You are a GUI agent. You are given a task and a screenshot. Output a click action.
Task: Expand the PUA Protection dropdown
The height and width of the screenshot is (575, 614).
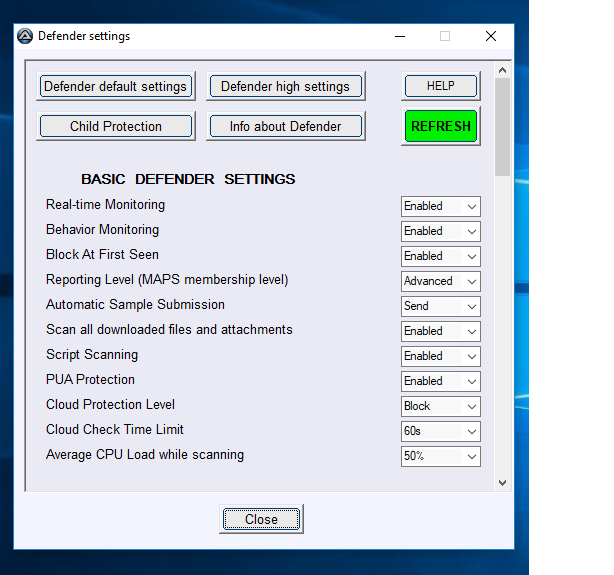coord(440,381)
